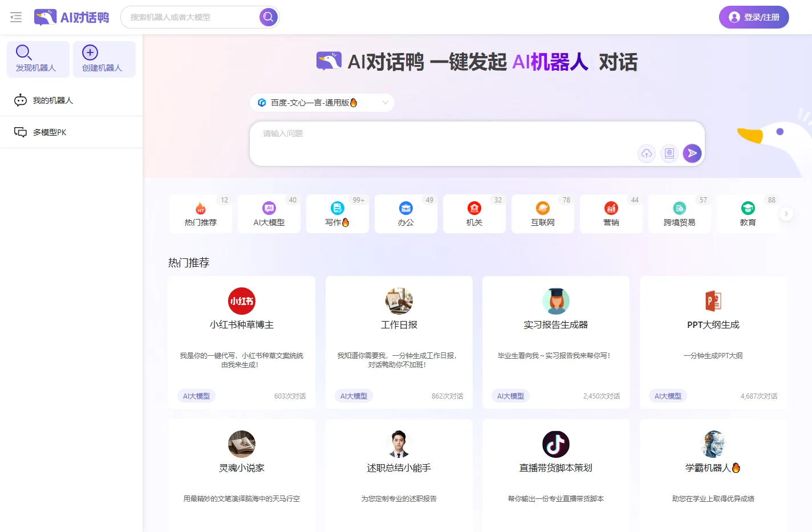812x532 pixels.
Task: Click the 灵魂小说家 book avatar
Action: tap(242, 444)
